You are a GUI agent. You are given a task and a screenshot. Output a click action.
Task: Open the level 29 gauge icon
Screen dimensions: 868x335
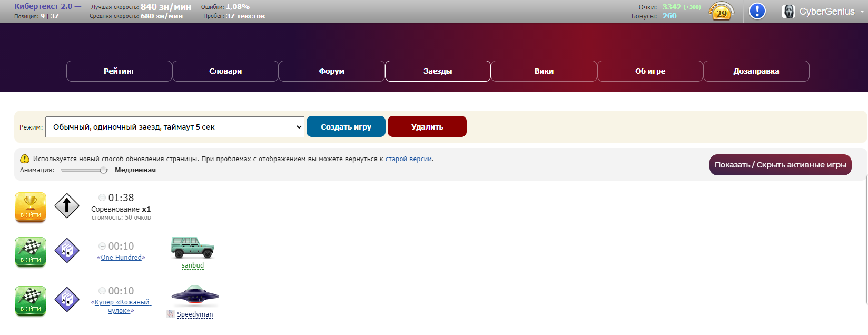(x=722, y=11)
